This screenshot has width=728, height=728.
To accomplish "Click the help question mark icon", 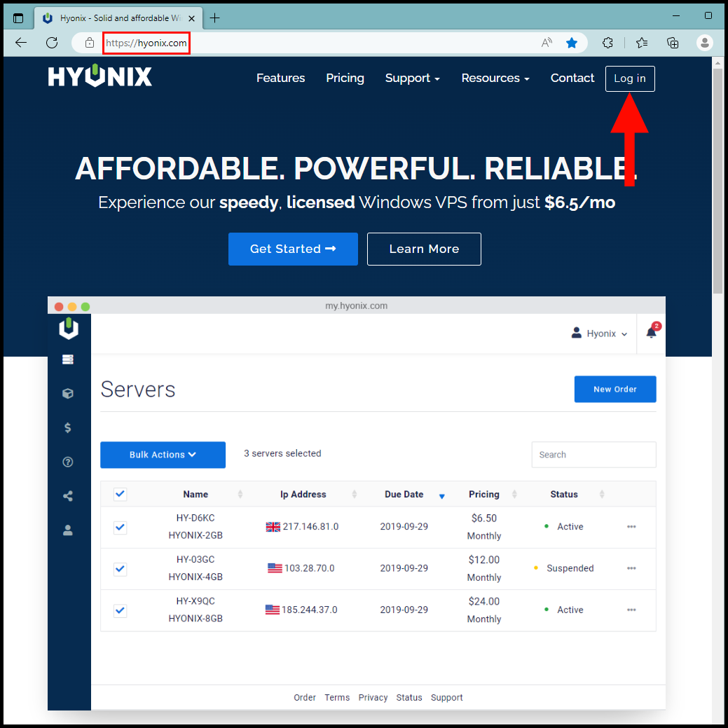I will (x=68, y=462).
